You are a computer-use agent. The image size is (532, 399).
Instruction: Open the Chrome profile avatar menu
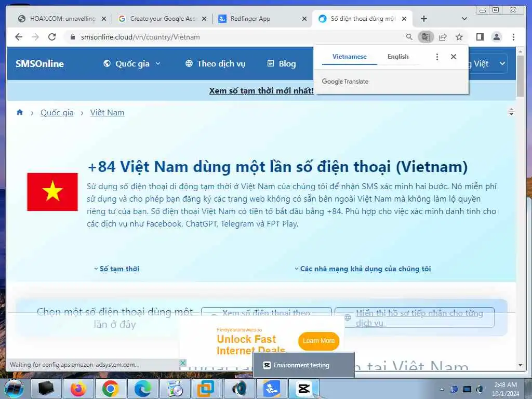pyautogui.click(x=496, y=37)
